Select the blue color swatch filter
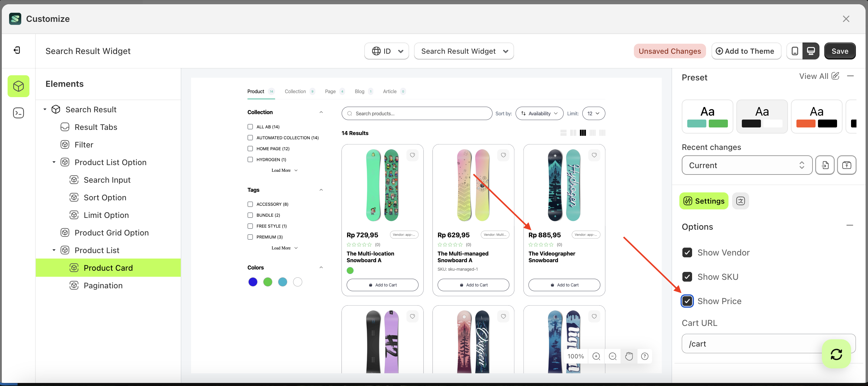This screenshot has height=386, width=868. pyautogui.click(x=253, y=282)
